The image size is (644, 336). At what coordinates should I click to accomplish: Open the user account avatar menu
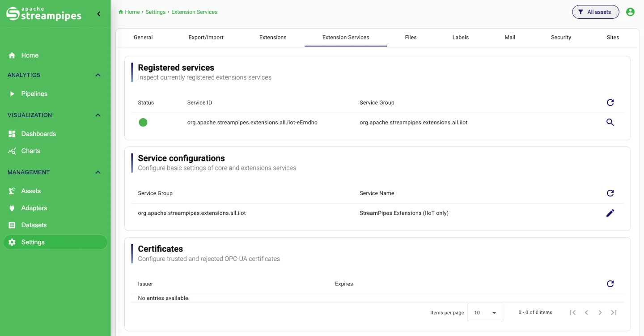[630, 12]
